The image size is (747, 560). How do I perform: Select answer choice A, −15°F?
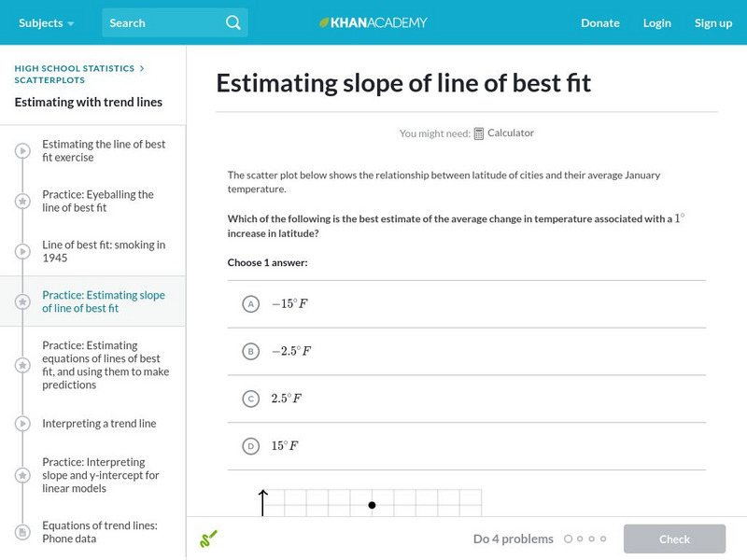pos(250,304)
